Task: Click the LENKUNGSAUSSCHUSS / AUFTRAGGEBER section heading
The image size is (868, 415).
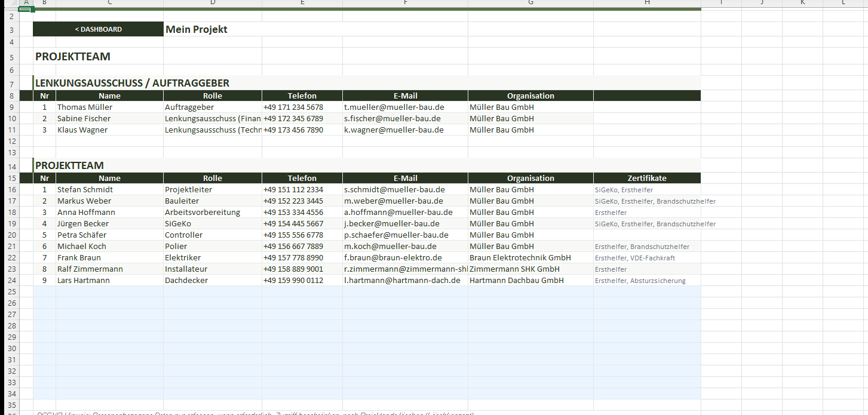Action: pos(132,83)
